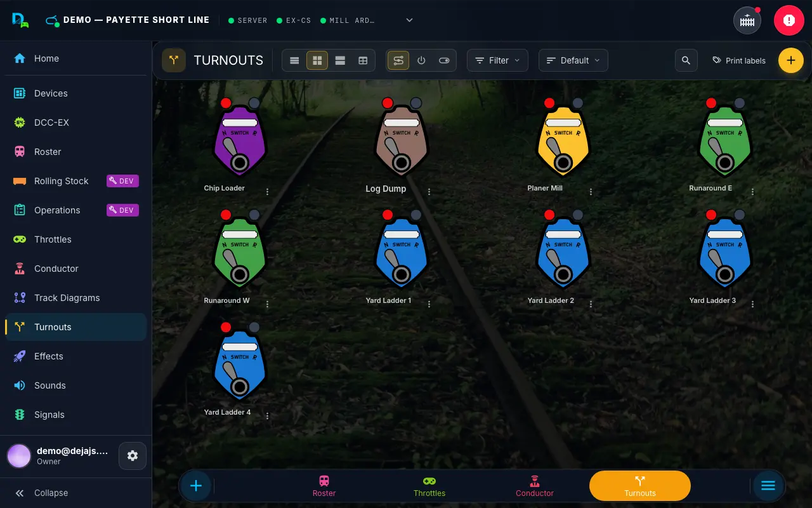Select the toggle-pill control mode
This screenshot has width=812, height=508.
pyautogui.click(x=444, y=60)
